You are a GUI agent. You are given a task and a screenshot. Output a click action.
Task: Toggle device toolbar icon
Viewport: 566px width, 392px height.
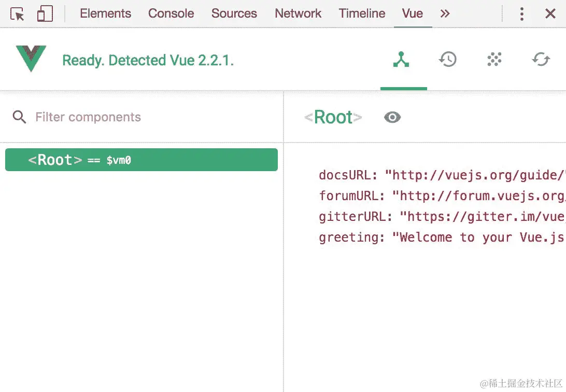pyautogui.click(x=45, y=14)
